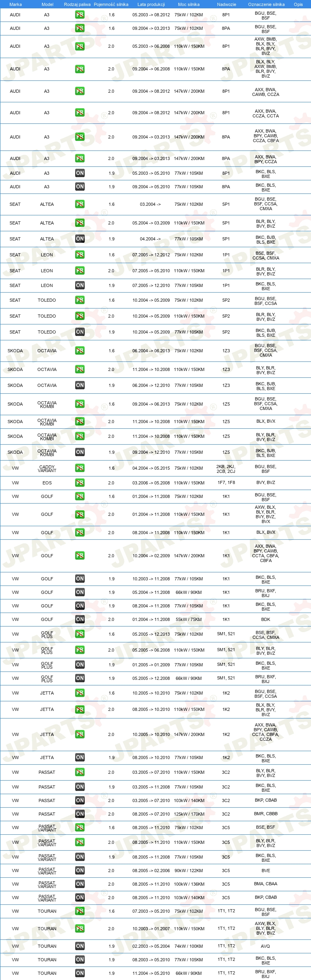This screenshot has width=311, height=980.
Task: Click petrol icon for Seat Toledo 2.0
Action: click(80, 316)
